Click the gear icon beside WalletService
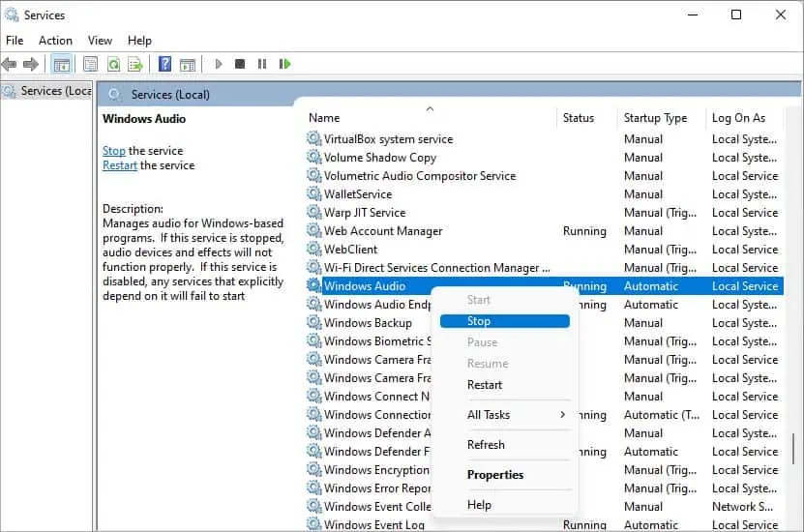 [x=313, y=193]
